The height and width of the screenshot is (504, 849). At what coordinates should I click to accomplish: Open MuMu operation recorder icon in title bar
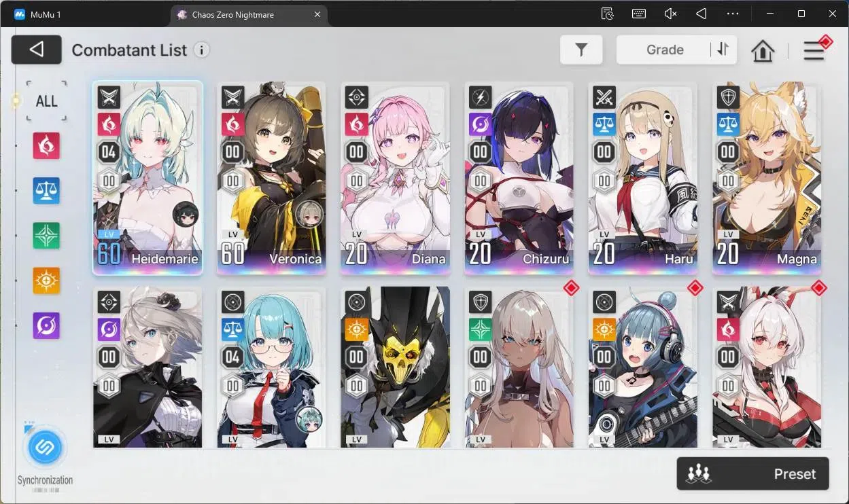tap(608, 14)
